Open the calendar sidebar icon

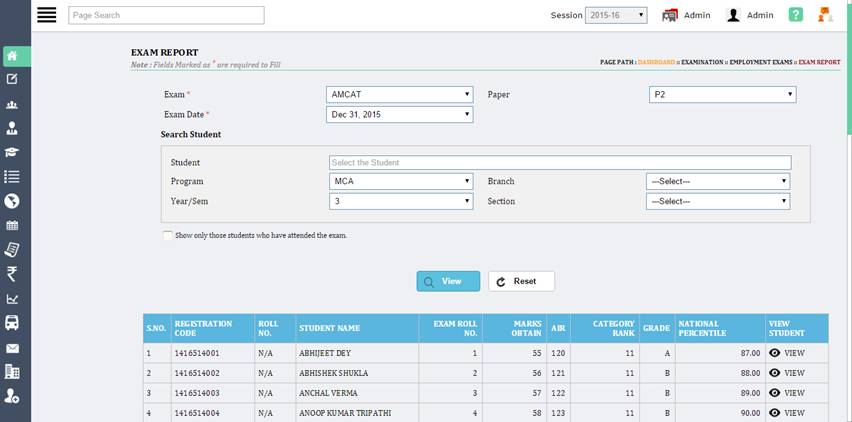click(12, 226)
